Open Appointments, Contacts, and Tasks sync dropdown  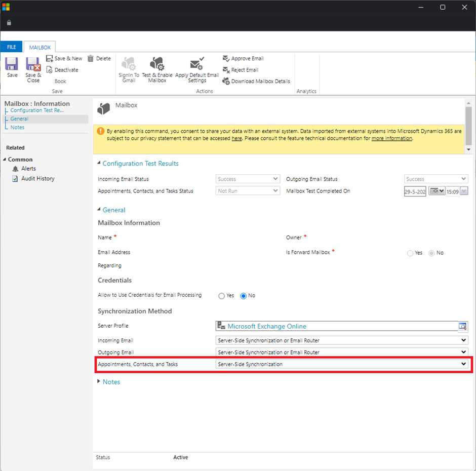(x=342, y=364)
